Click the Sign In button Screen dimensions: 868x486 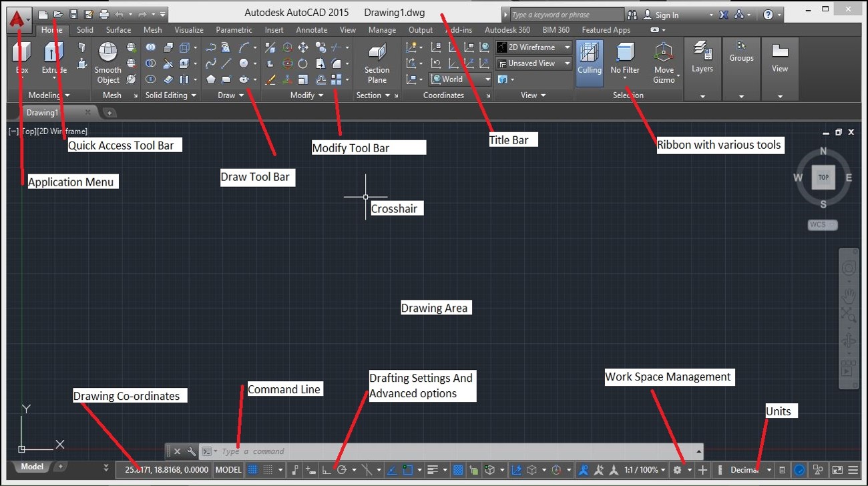click(668, 13)
